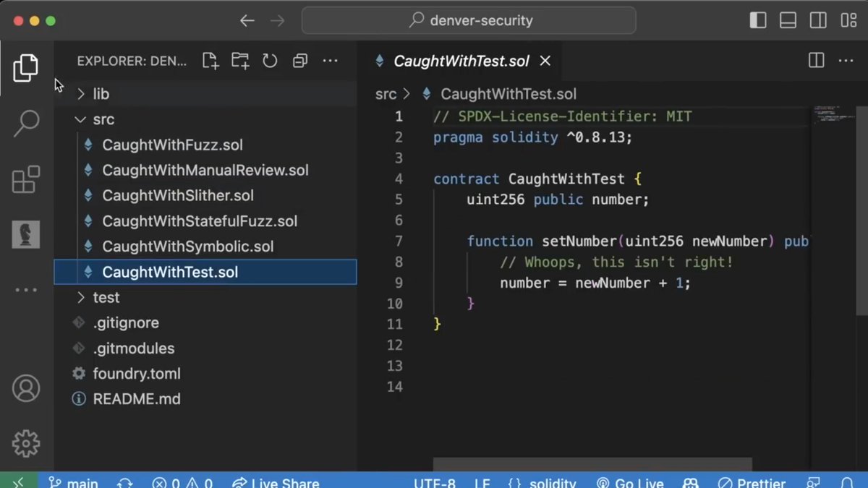Go back with the left arrow
This screenshot has height=488, width=868.
pyautogui.click(x=247, y=20)
